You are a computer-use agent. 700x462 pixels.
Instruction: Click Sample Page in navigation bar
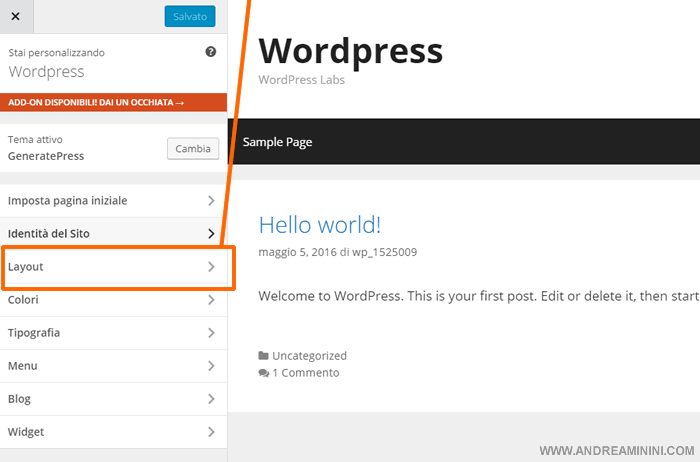277,142
